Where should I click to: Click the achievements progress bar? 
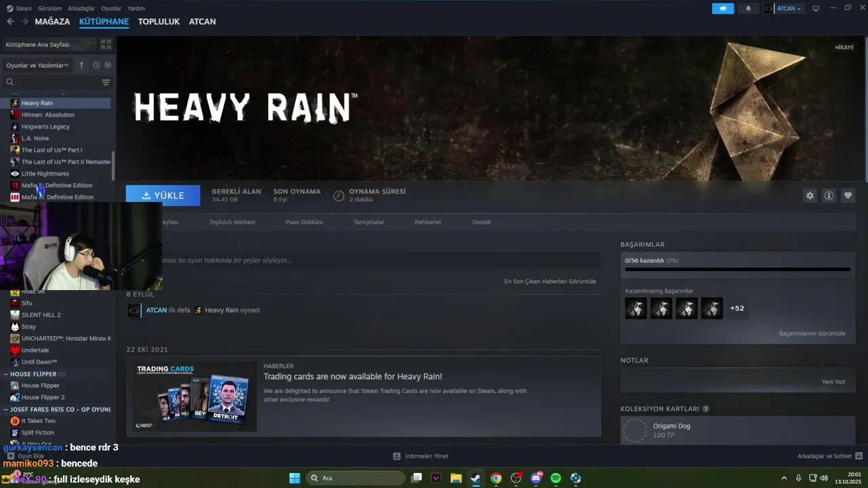click(737, 269)
